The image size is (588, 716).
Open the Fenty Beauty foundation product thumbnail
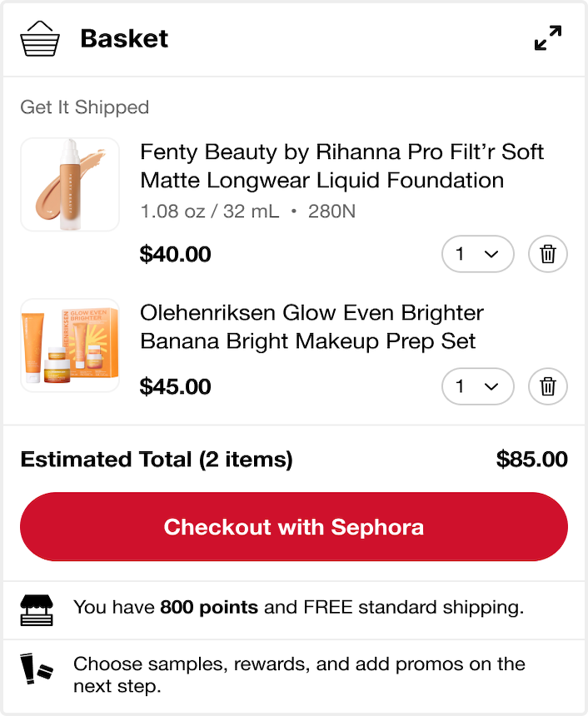pos(70,185)
